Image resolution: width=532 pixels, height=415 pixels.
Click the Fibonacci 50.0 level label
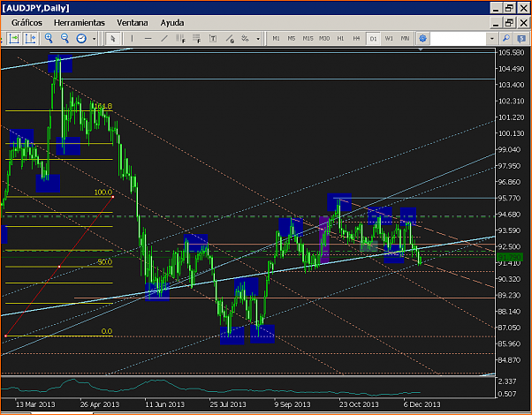click(x=104, y=262)
